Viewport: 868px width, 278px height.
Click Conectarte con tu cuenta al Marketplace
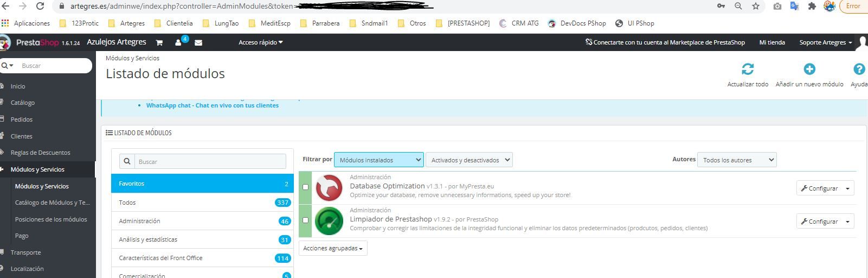click(x=665, y=42)
